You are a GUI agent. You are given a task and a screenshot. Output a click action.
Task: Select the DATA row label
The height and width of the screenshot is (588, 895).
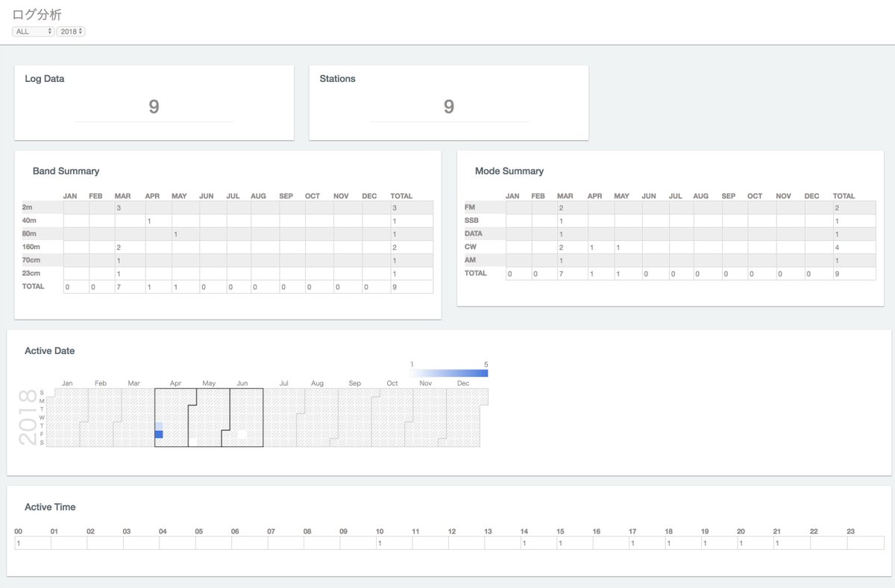pos(474,233)
